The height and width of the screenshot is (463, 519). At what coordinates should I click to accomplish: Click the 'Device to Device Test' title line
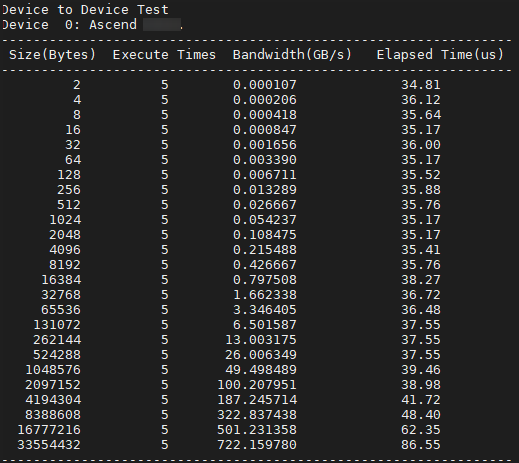pos(85,10)
